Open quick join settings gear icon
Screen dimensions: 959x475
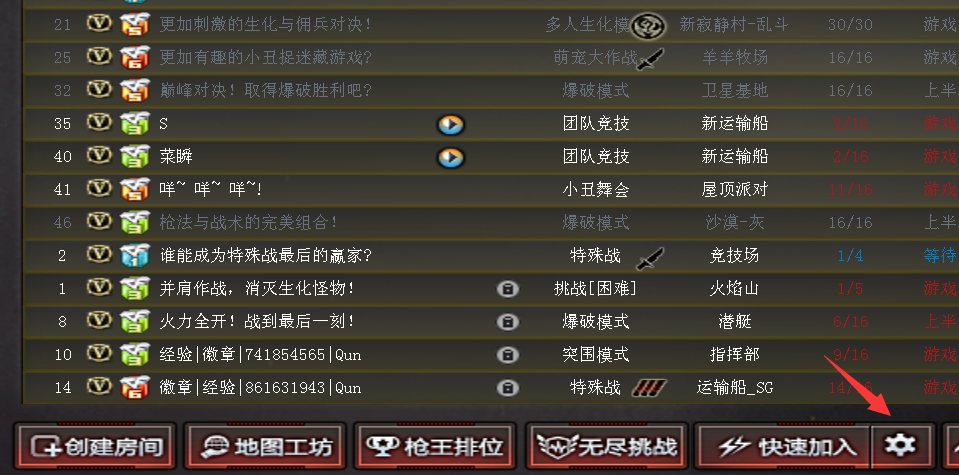(902, 446)
